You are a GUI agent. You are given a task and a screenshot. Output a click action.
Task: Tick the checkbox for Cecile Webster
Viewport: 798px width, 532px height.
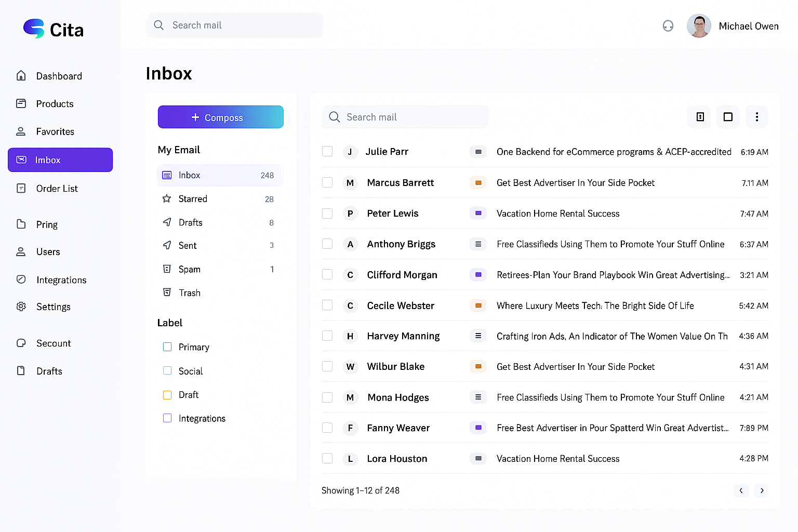(327, 305)
